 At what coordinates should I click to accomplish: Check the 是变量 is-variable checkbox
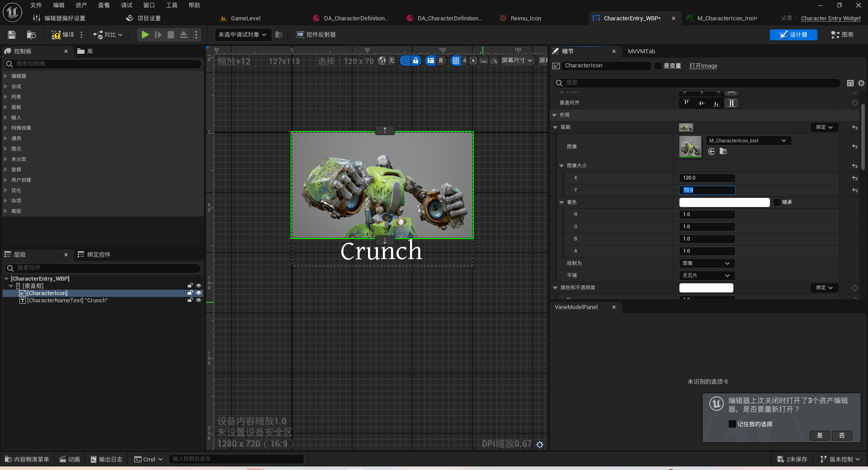pos(658,66)
